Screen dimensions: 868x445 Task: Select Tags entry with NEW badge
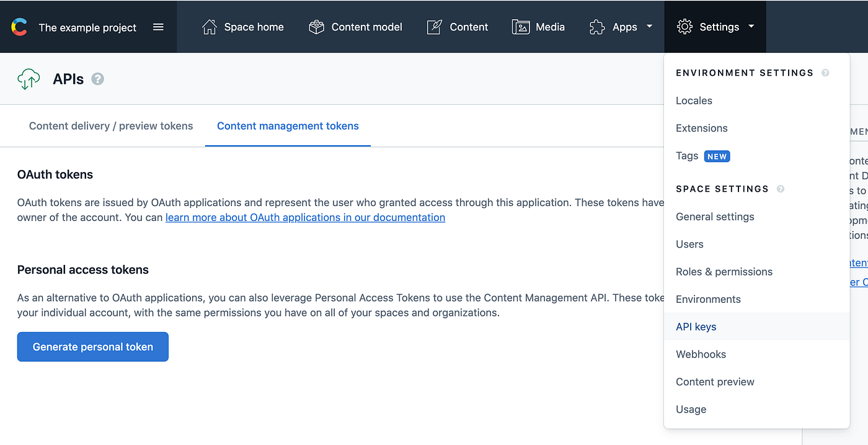[756, 156]
